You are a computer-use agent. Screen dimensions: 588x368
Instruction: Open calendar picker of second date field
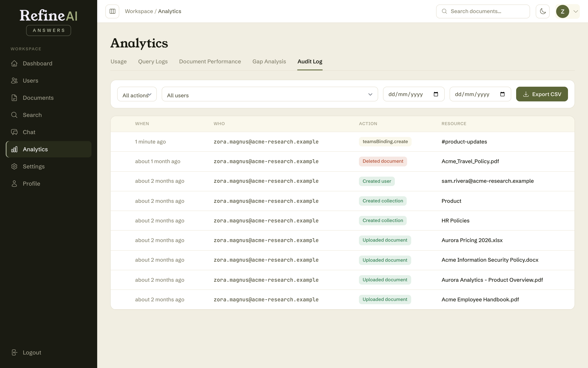pos(502,94)
